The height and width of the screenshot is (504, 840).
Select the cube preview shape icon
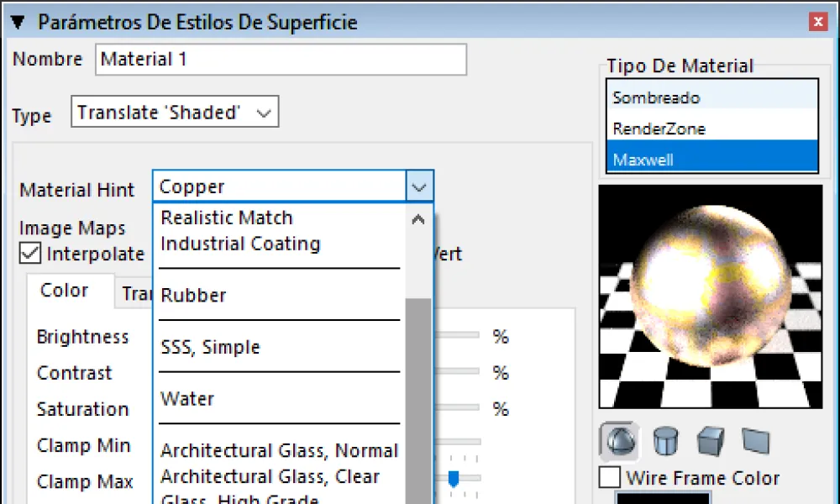pos(711,440)
